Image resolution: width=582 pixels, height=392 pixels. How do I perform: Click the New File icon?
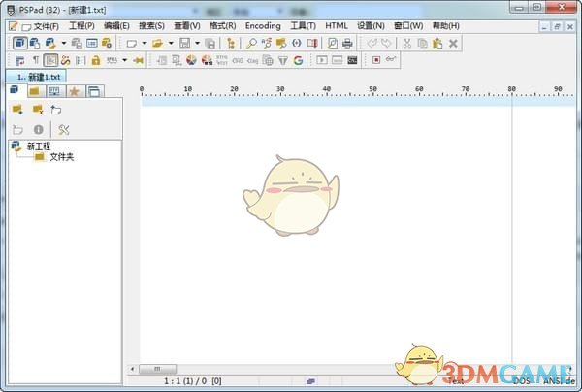pos(131,44)
